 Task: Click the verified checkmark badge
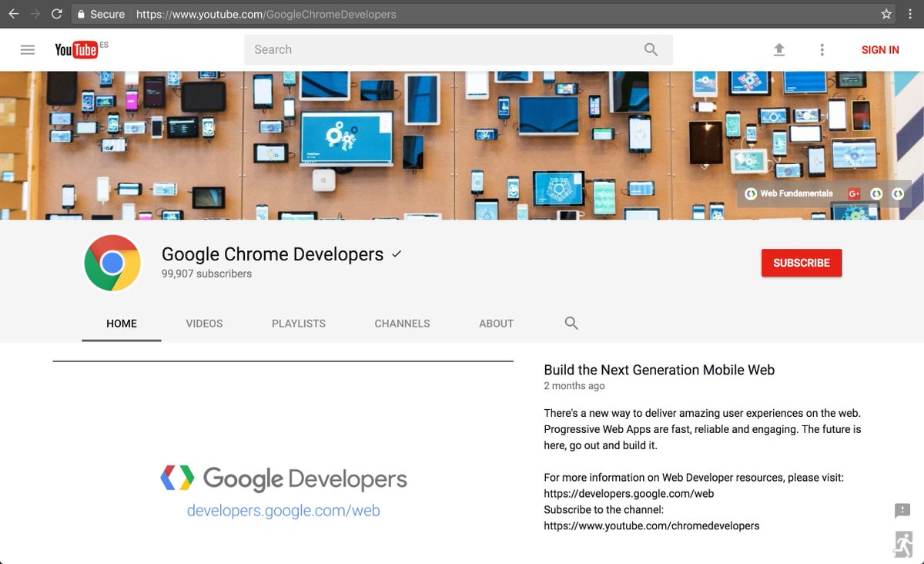coord(397,254)
